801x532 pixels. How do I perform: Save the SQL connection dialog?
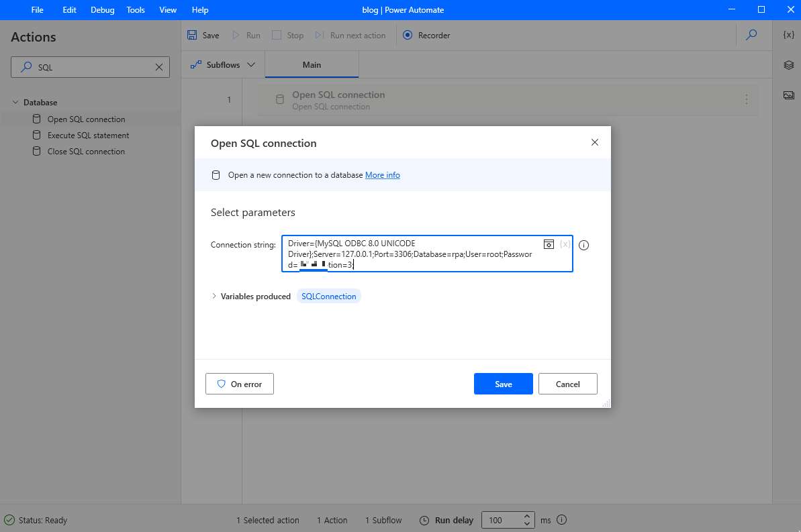pos(503,384)
